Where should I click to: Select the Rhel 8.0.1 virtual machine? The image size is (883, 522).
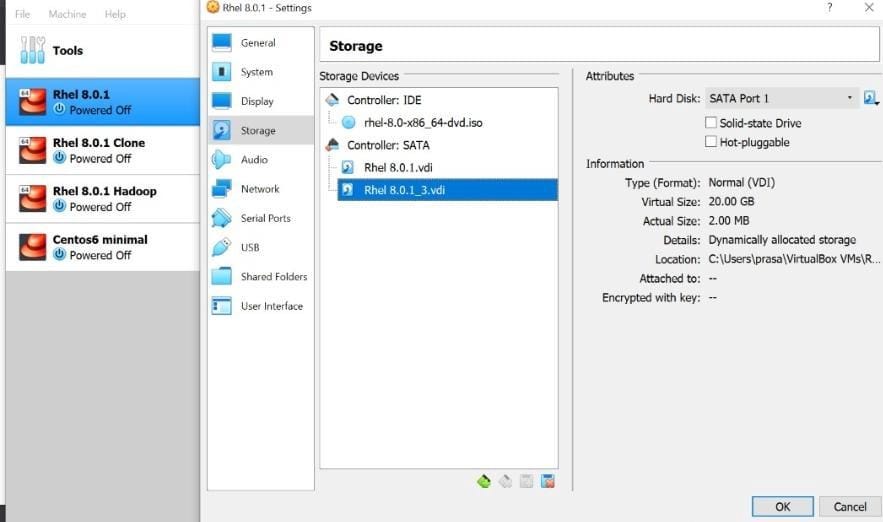click(102, 102)
